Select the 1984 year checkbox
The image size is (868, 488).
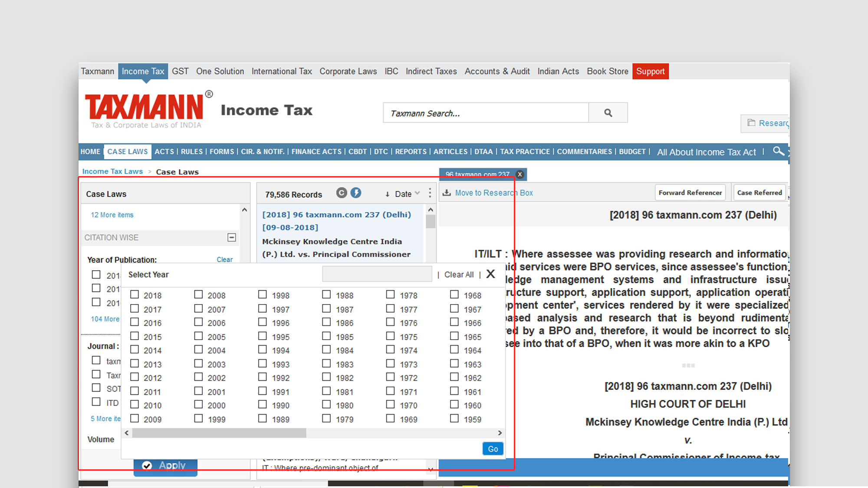pyautogui.click(x=326, y=350)
